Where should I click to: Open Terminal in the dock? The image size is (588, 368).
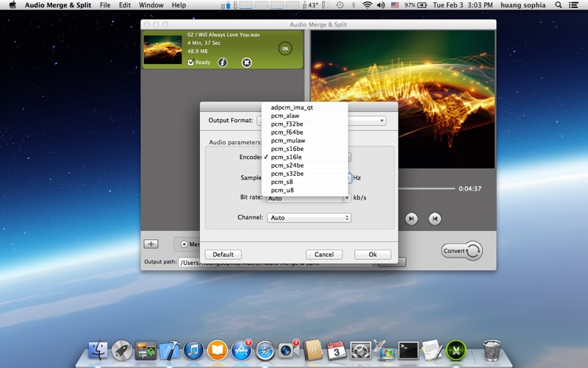(x=408, y=350)
